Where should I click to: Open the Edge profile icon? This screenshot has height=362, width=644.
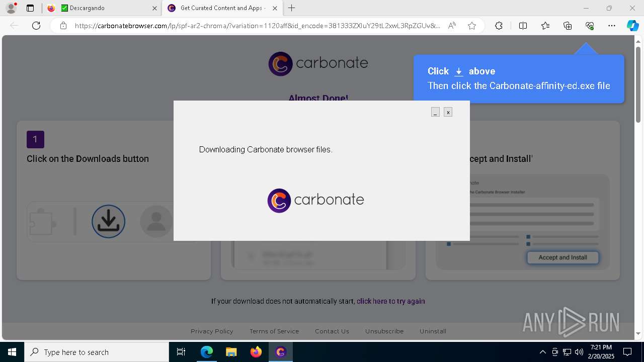point(11,8)
